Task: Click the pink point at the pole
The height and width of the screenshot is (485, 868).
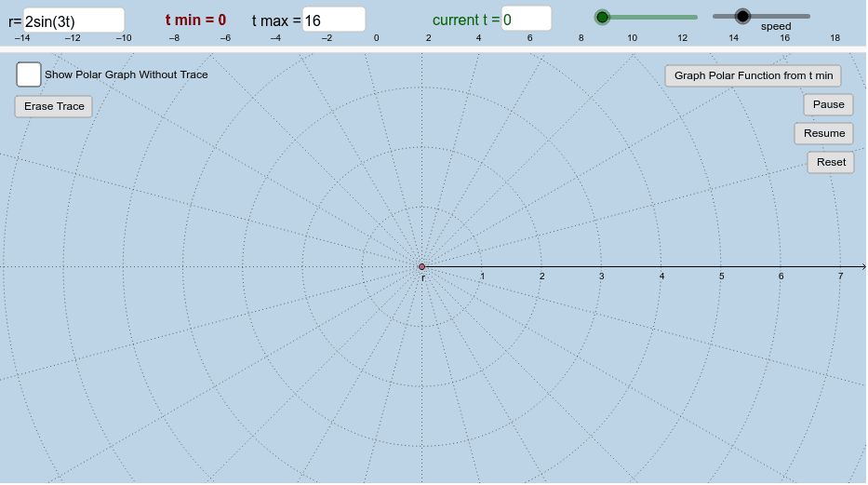Action: pos(421,267)
